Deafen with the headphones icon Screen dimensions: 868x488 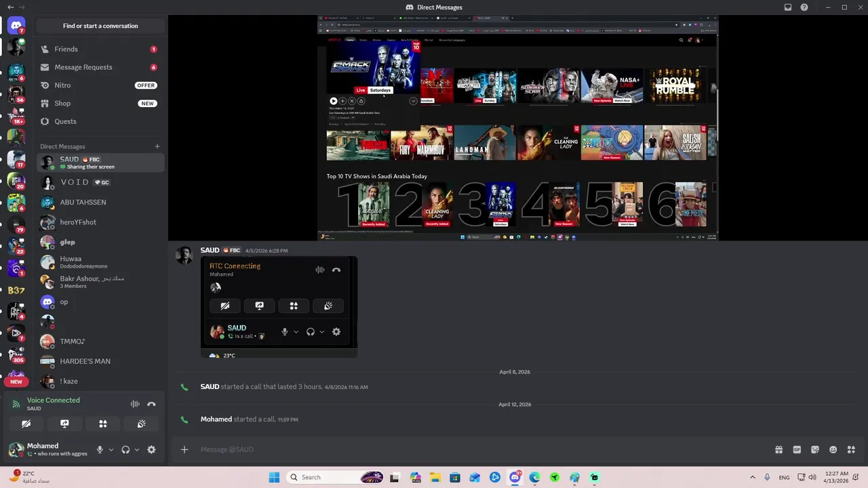tap(125, 449)
